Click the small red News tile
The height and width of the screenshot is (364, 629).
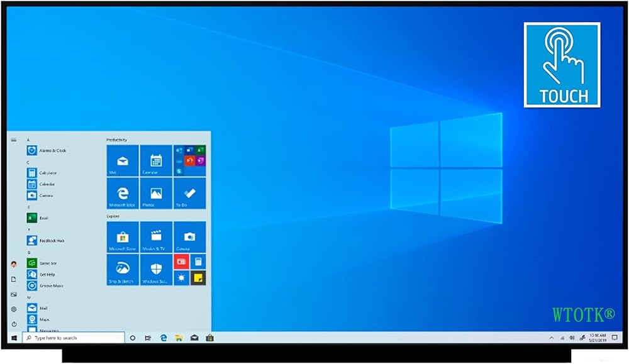tap(181, 262)
